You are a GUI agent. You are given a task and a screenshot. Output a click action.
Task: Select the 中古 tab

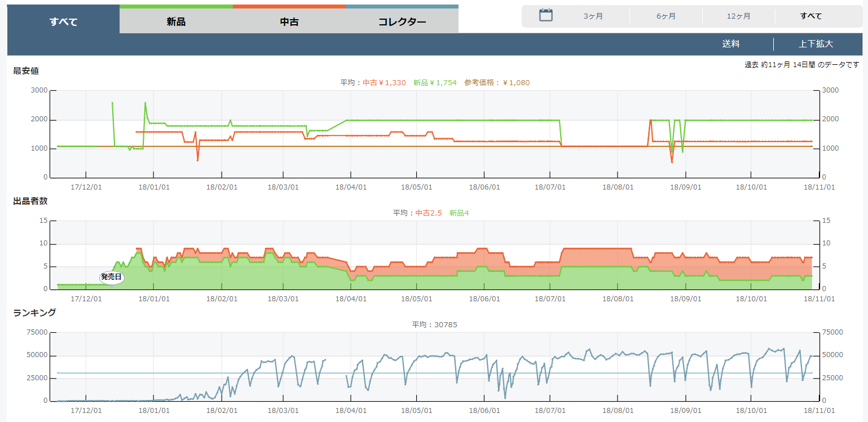(289, 22)
